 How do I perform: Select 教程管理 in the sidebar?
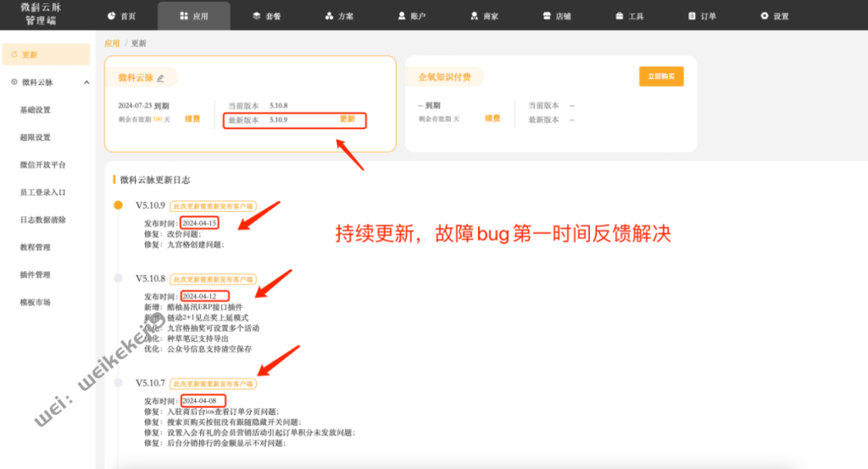point(36,247)
